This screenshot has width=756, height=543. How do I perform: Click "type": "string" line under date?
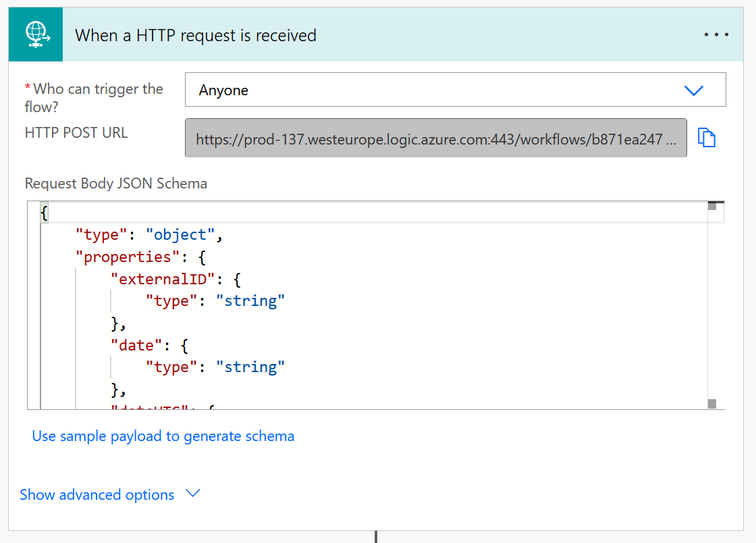pos(215,367)
